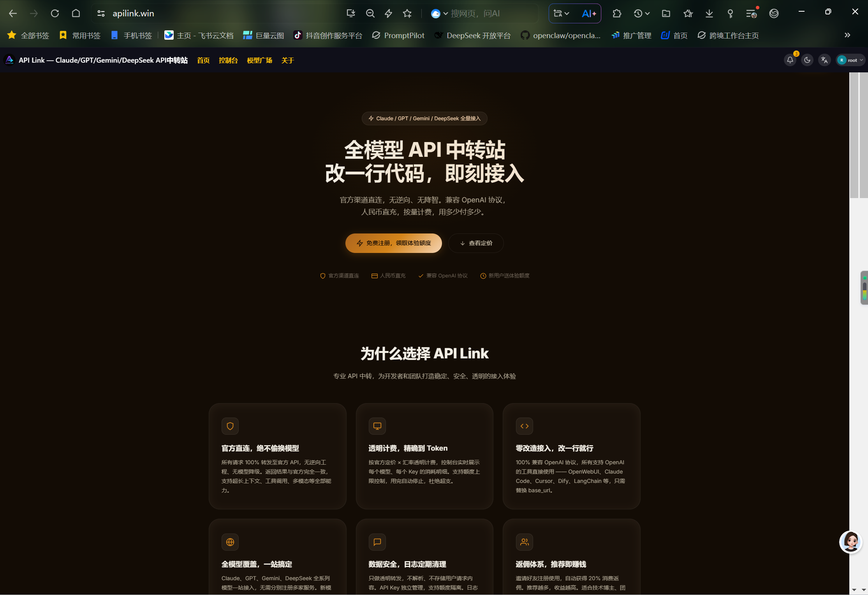Viewport: 868px width, 595px height.
Task: Click the globe icon on 全模型覆盖 card
Action: (x=230, y=542)
